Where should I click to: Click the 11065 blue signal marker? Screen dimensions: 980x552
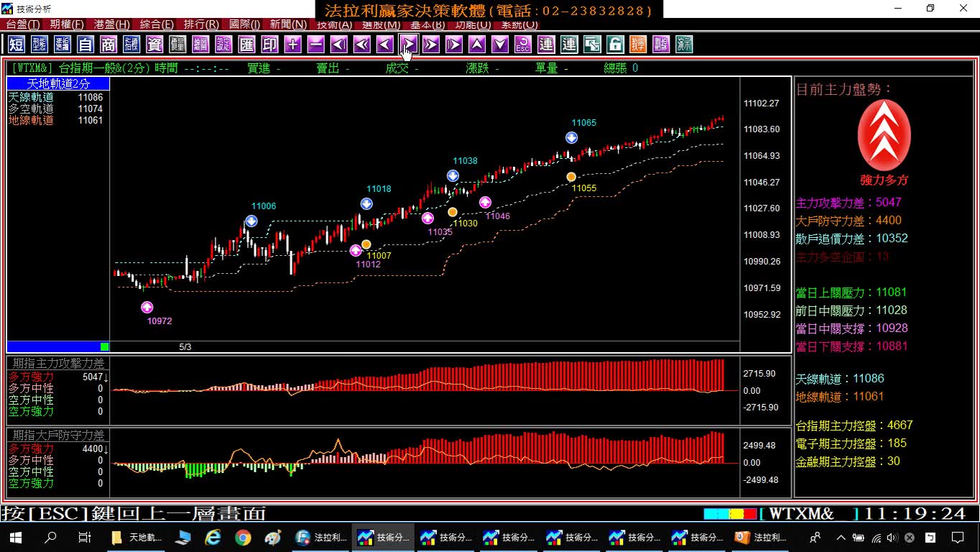[571, 137]
